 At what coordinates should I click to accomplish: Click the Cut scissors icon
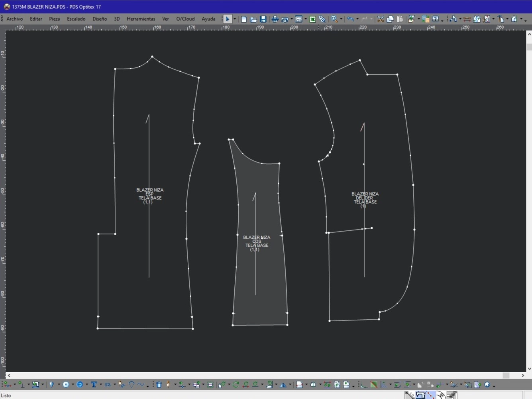point(381,19)
